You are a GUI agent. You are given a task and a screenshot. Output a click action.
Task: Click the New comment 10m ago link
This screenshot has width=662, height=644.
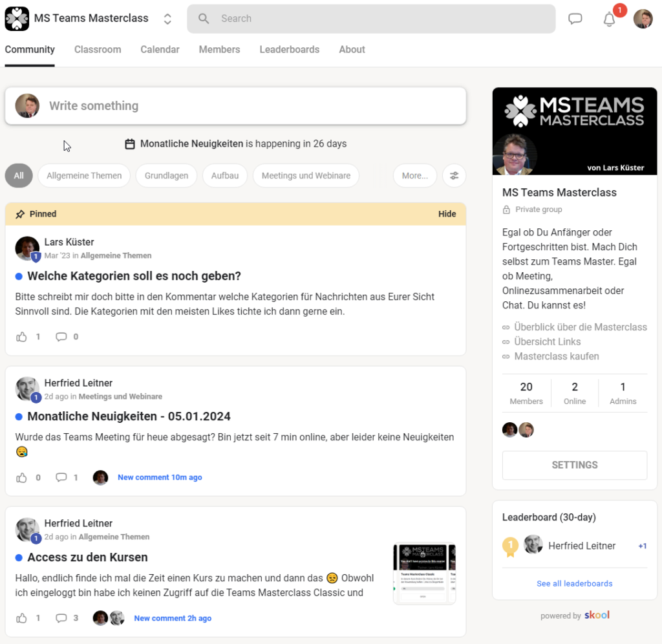(160, 477)
